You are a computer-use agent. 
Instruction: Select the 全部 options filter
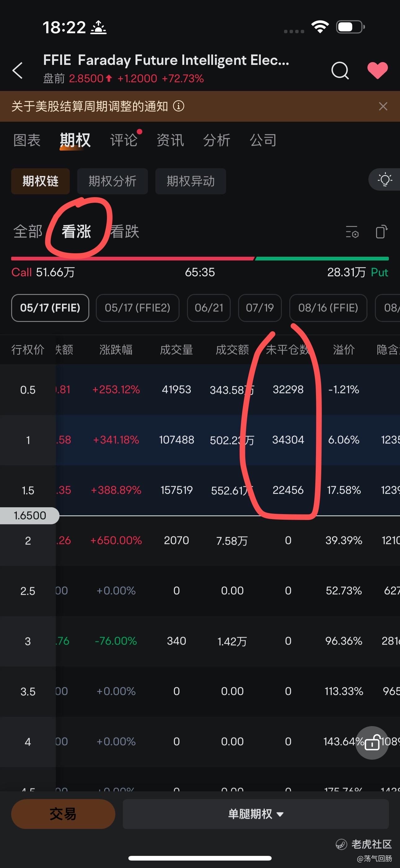[28, 232]
